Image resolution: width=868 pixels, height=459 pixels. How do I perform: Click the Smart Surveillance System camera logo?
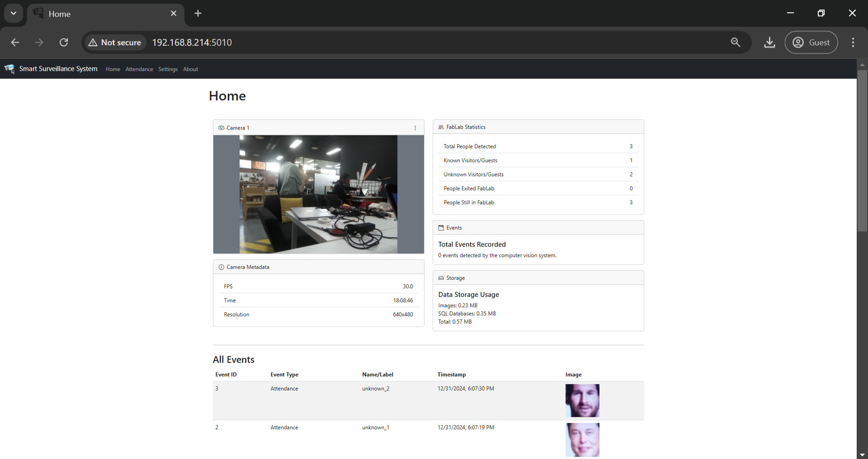point(9,69)
